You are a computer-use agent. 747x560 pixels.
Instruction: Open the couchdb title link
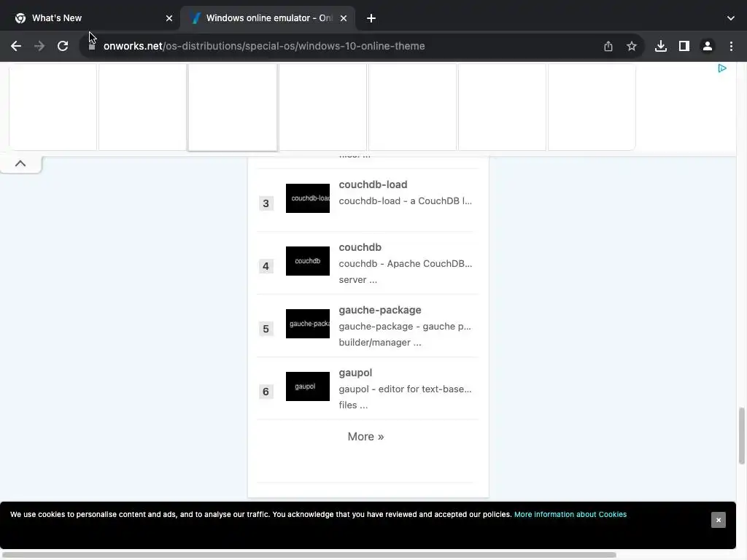(360, 247)
